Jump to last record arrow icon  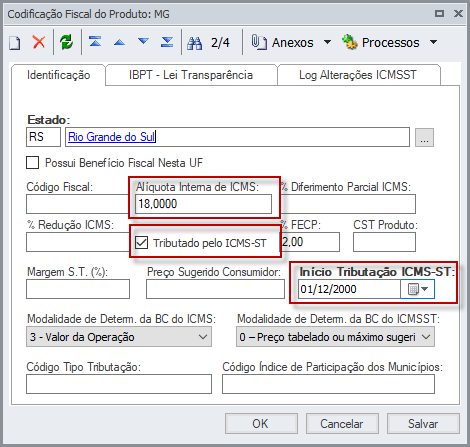[167, 42]
